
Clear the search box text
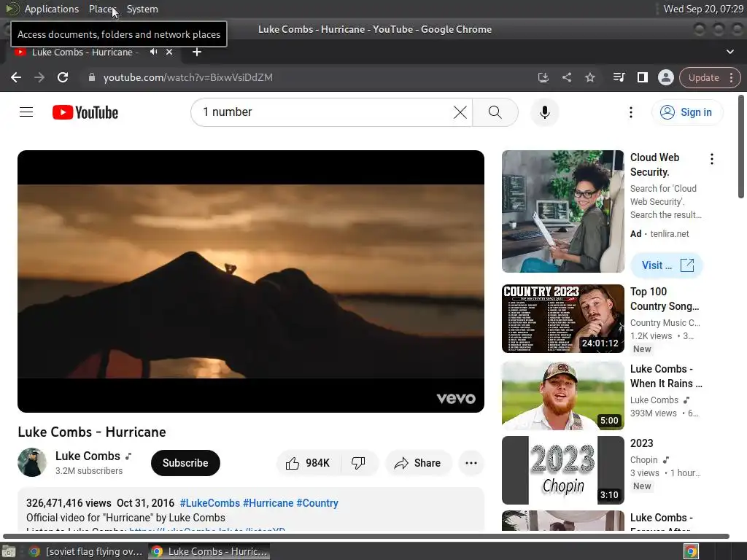pos(460,112)
